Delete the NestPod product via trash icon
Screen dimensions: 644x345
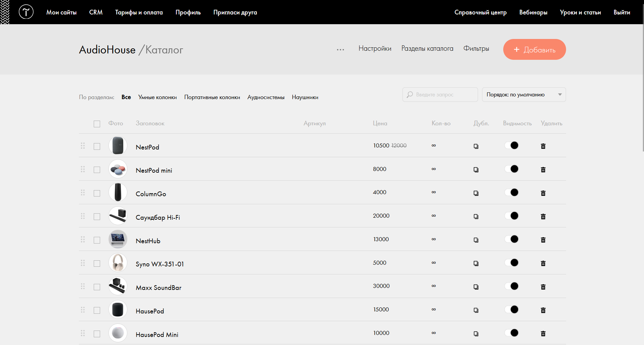(543, 146)
